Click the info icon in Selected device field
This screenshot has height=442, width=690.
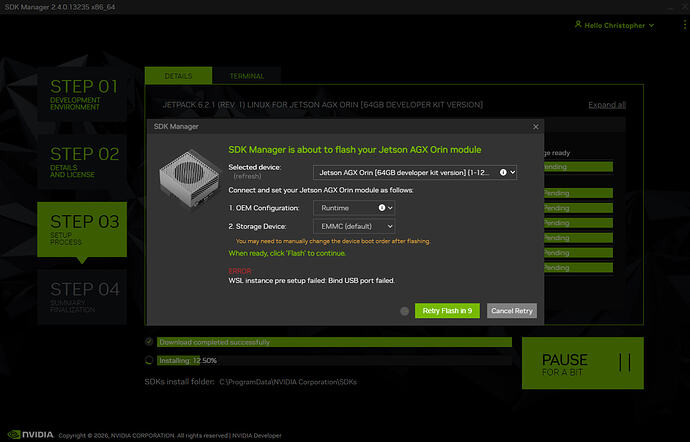503,173
